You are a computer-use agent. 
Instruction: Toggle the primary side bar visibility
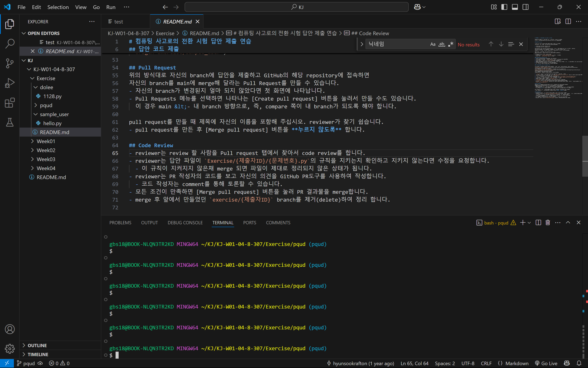[504, 7]
